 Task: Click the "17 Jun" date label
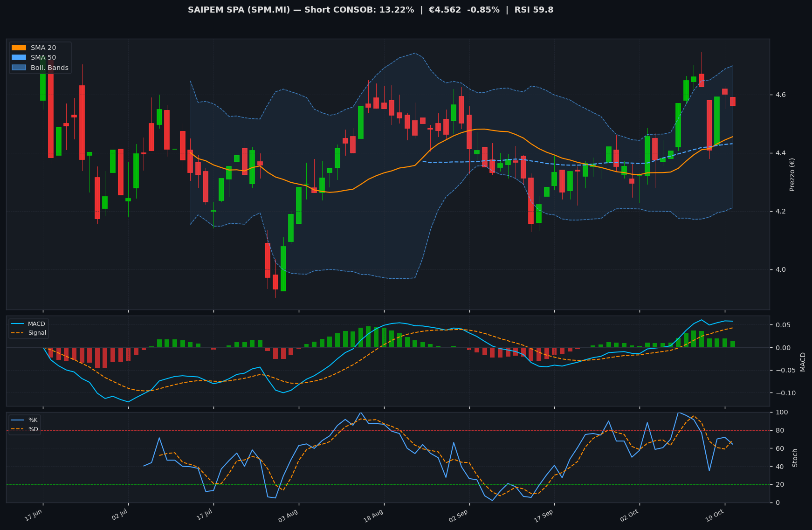(x=34, y=515)
